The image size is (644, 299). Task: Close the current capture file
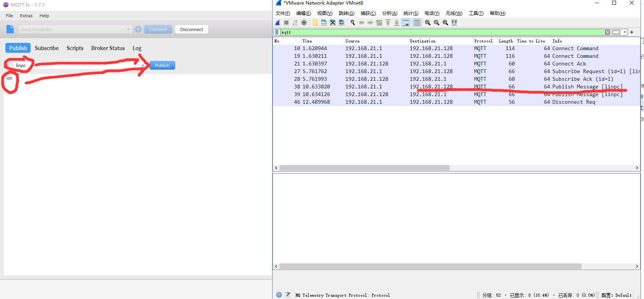click(x=333, y=23)
